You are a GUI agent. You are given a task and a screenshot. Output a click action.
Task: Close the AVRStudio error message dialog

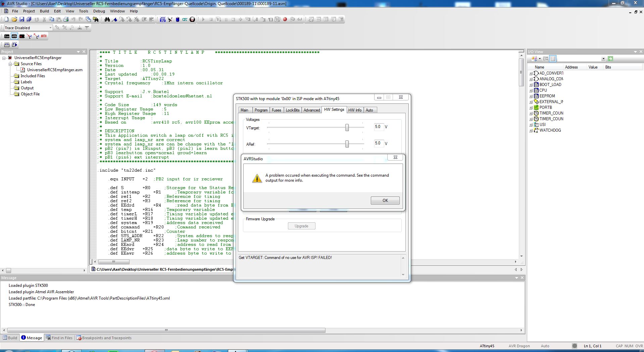click(x=396, y=157)
